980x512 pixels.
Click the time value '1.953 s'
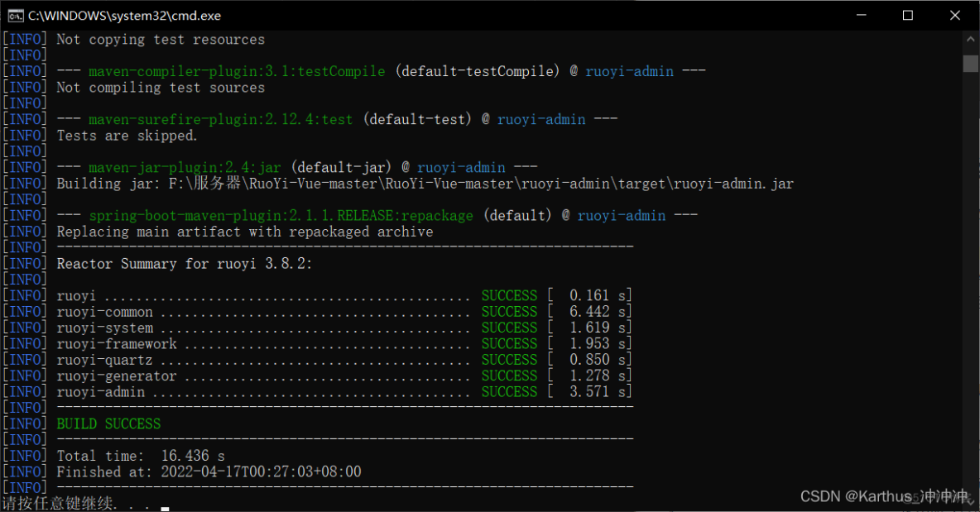click(x=597, y=344)
